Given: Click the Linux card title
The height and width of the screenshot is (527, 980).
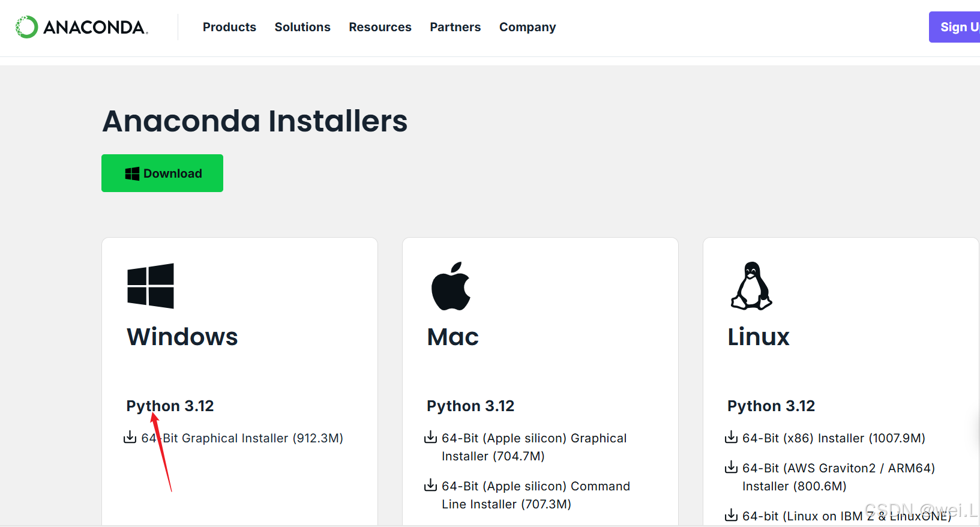Looking at the screenshot, I should point(759,337).
